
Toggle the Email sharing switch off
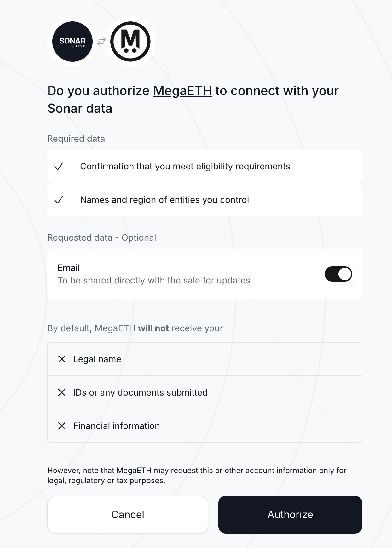338,274
